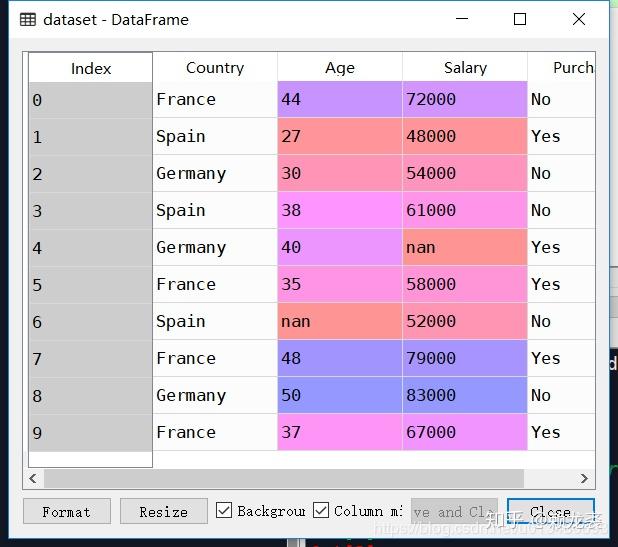
Task: Select the Age cell with value 35
Action: point(340,284)
